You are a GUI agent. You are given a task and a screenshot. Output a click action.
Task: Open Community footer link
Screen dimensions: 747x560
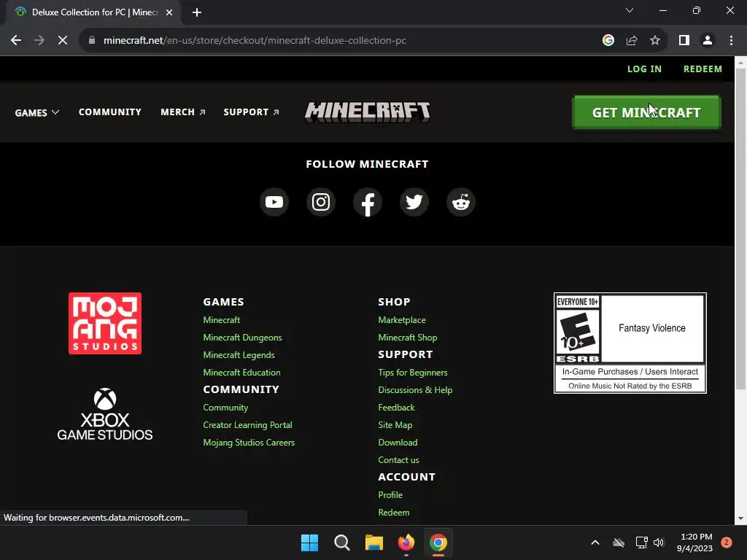pos(225,408)
